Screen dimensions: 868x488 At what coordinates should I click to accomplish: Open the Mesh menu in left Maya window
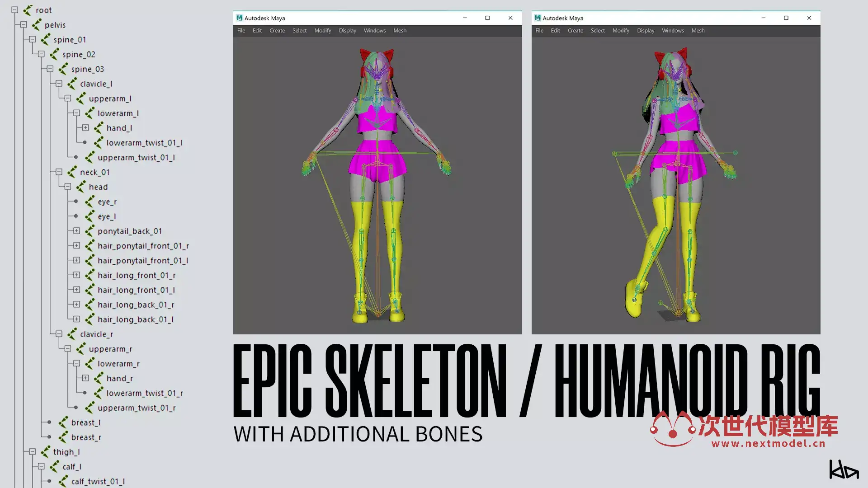tap(400, 31)
